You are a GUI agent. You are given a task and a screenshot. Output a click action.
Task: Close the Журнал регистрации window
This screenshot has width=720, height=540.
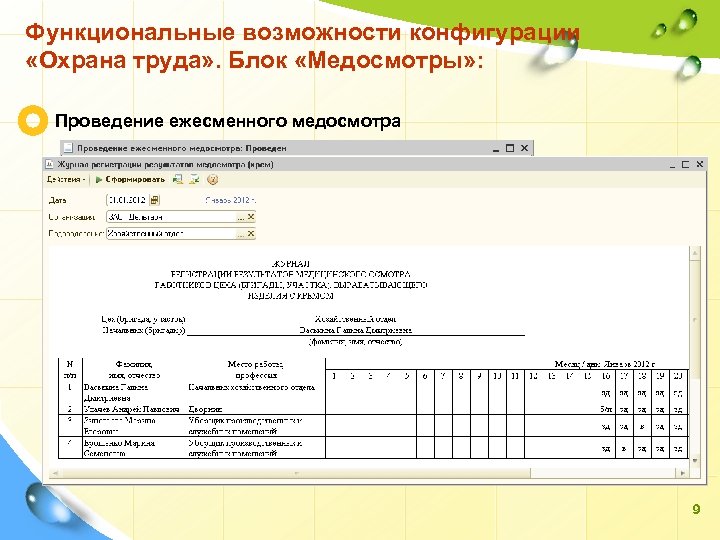click(x=700, y=164)
